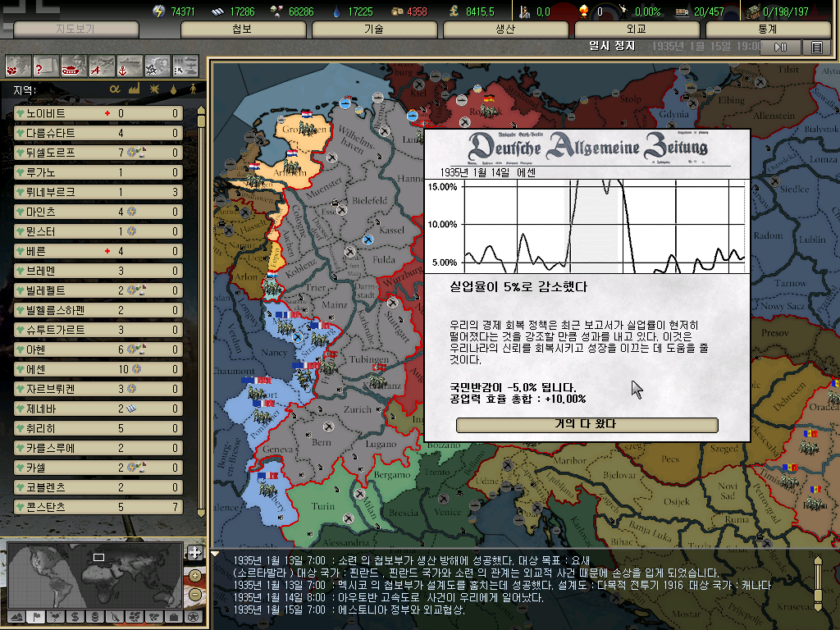Viewport: 840px width, 630px height.
Task: Select the circled star map mode
Action: click(194, 617)
